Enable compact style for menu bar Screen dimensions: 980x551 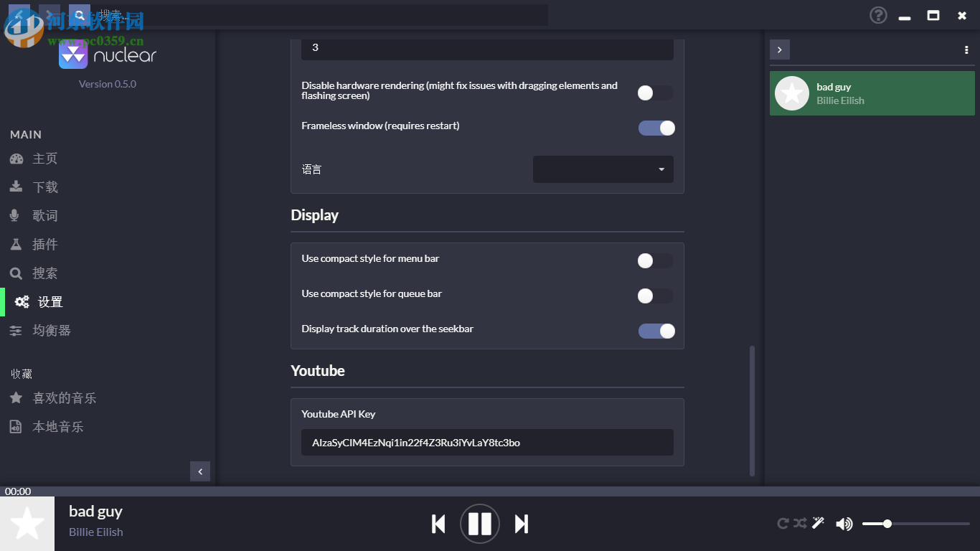pyautogui.click(x=656, y=261)
